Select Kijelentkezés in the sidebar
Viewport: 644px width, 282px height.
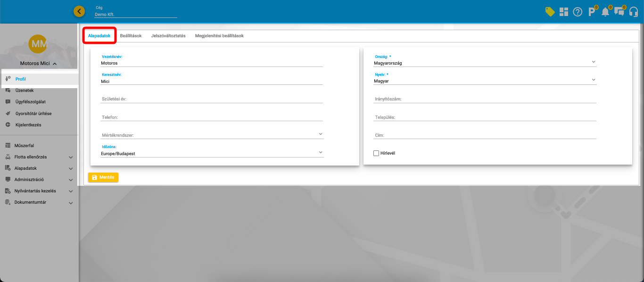pos(28,125)
